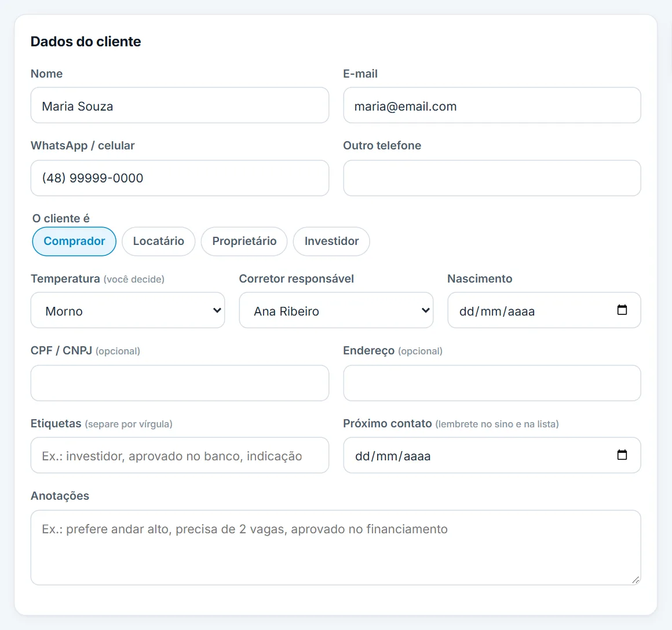
Task: Click the "Anotações" label
Action: pos(60,496)
